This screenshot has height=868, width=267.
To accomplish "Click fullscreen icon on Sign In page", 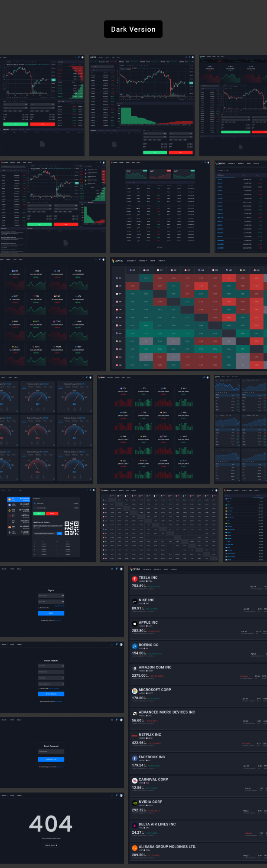I will tap(112, 569).
